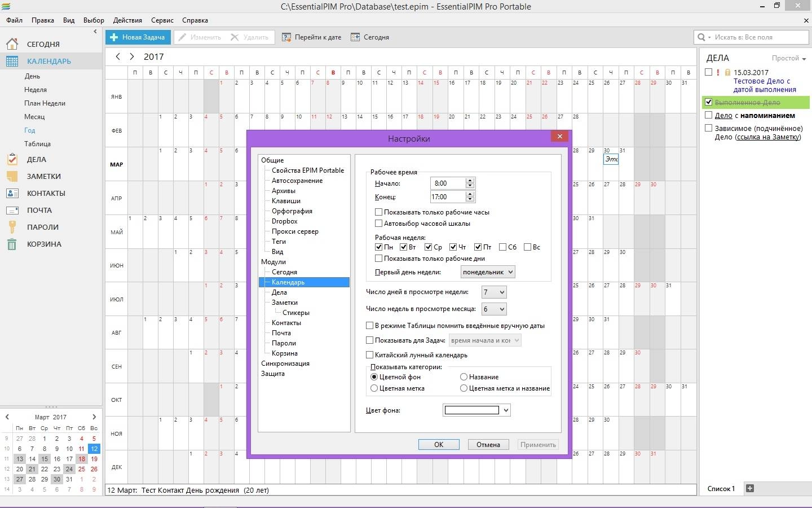Select day 19 in mini calendar
Viewport: 812px width, 508px height.
[x=94, y=459]
